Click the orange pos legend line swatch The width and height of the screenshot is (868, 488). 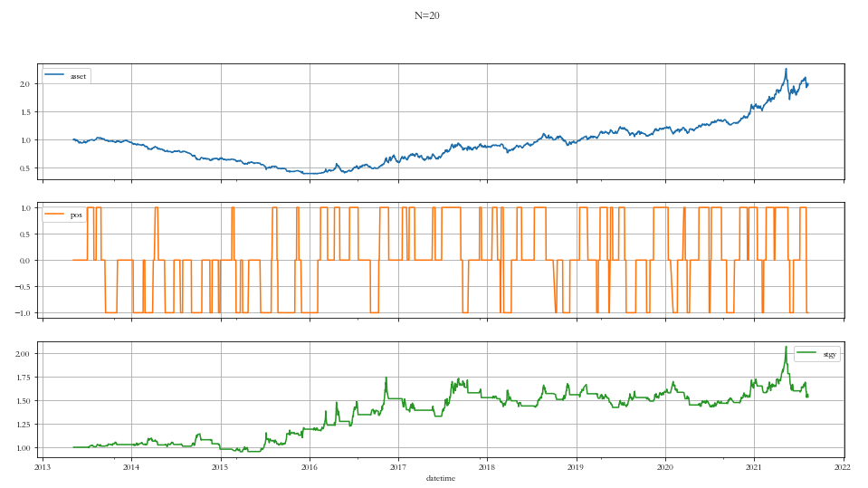coord(56,215)
